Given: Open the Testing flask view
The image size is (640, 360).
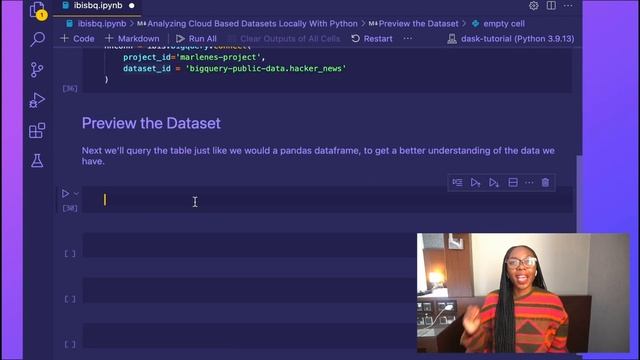Looking at the screenshot, I should tap(37, 161).
